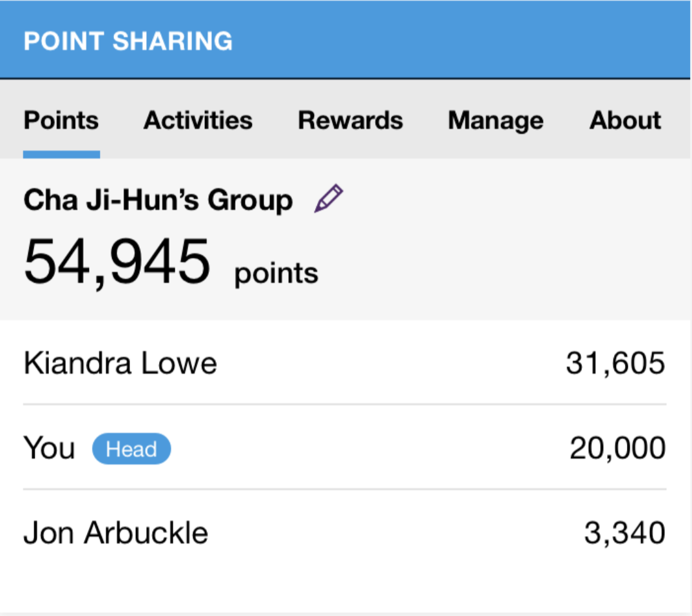Select member Kiandra Lowe's name
692x616 pixels.
(x=120, y=363)
